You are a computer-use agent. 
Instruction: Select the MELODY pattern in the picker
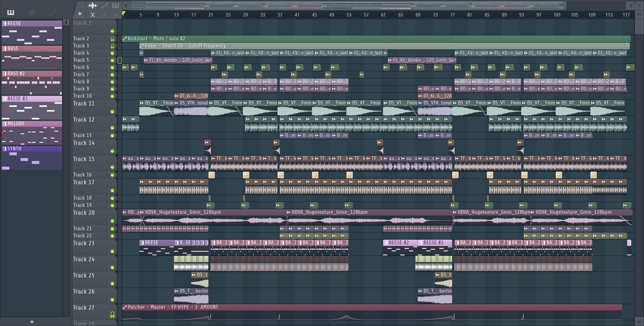point(32,133)
